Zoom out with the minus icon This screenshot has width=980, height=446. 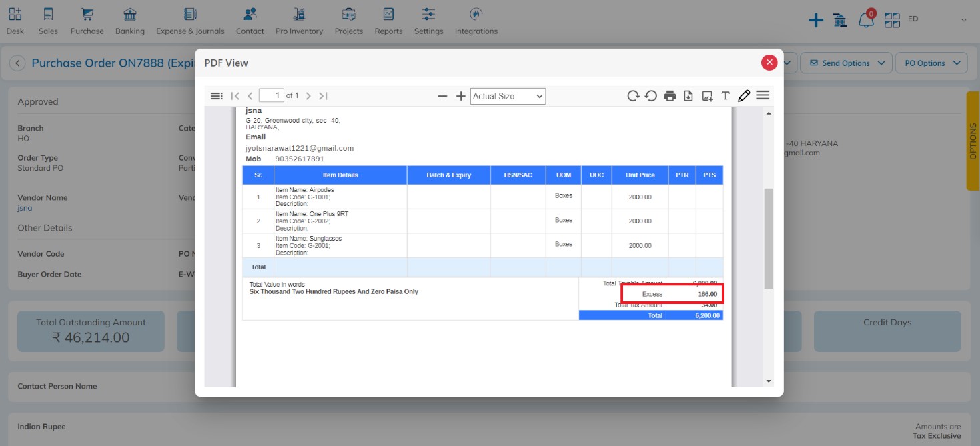[x=442, y=96]
